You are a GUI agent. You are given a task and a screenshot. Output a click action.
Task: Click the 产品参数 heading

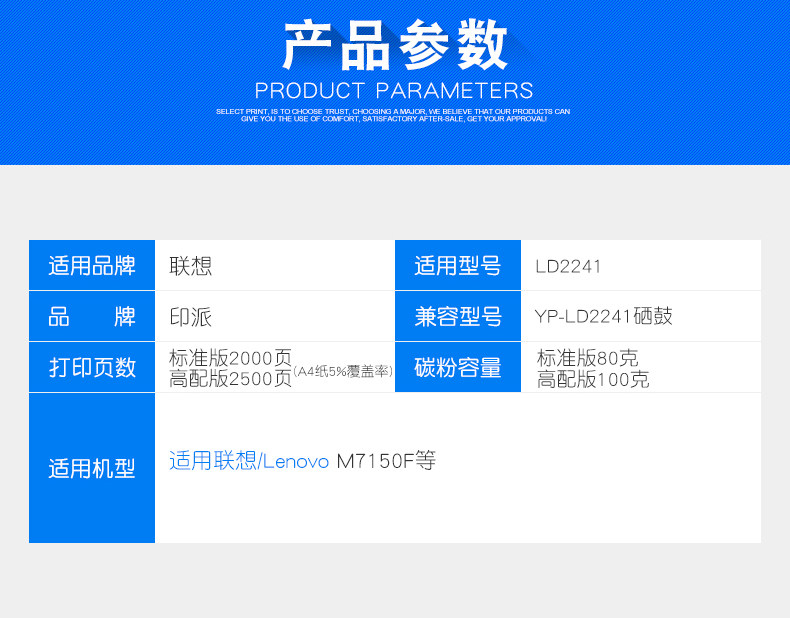click(394, 45)
